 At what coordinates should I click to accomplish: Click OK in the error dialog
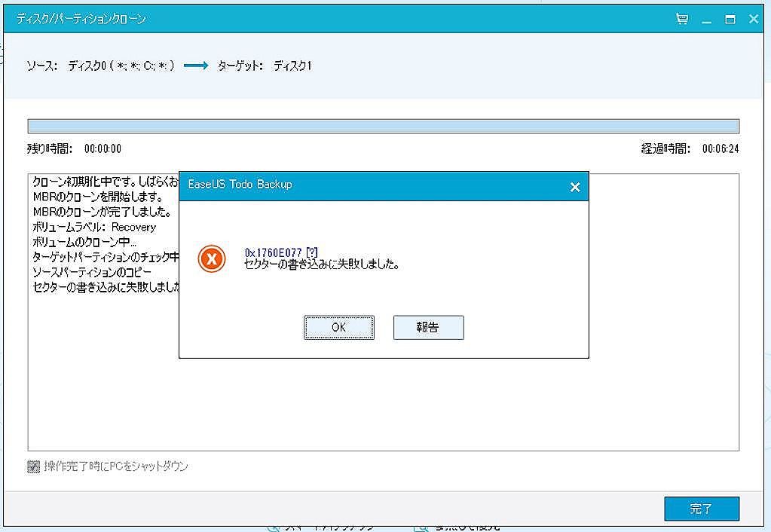click(339, 328)
